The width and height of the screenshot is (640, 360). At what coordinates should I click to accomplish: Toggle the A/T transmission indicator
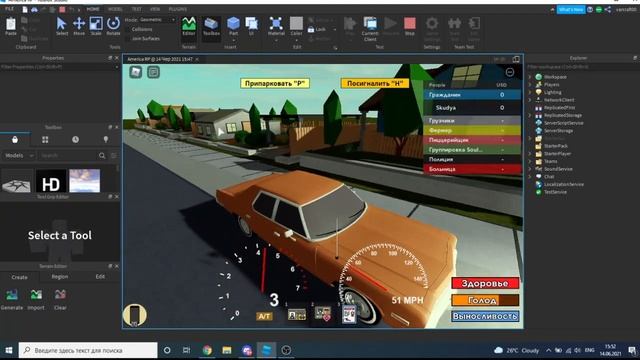[264, 316]
